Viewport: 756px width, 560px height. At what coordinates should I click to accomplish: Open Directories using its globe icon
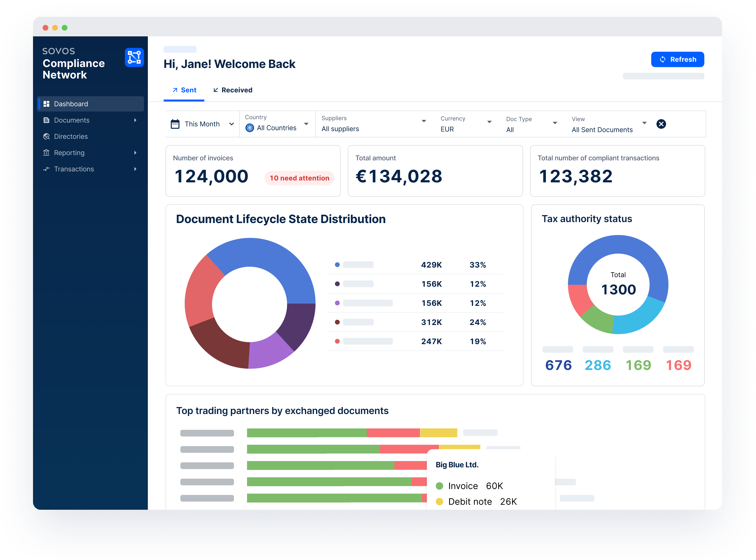[x=47, y=136]
